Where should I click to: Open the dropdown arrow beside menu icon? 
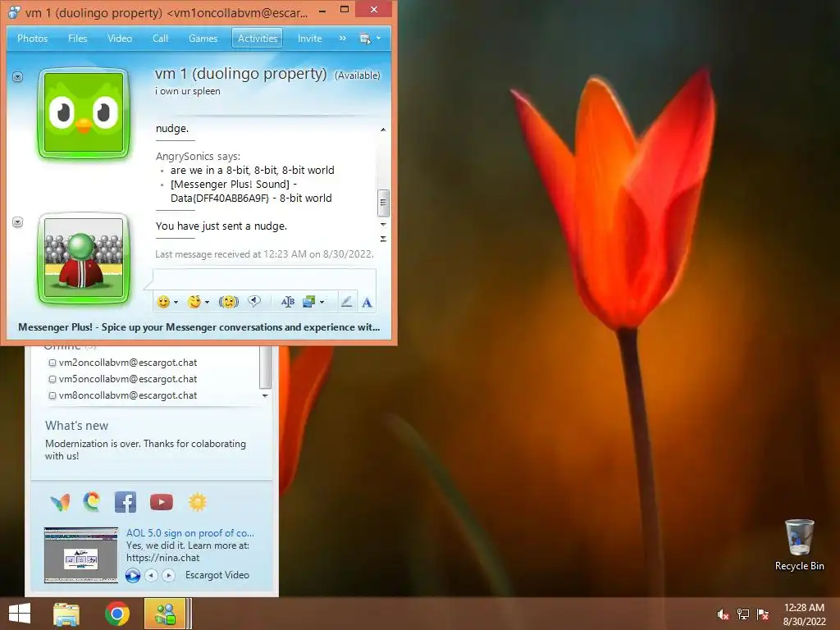tap(378, 39)
